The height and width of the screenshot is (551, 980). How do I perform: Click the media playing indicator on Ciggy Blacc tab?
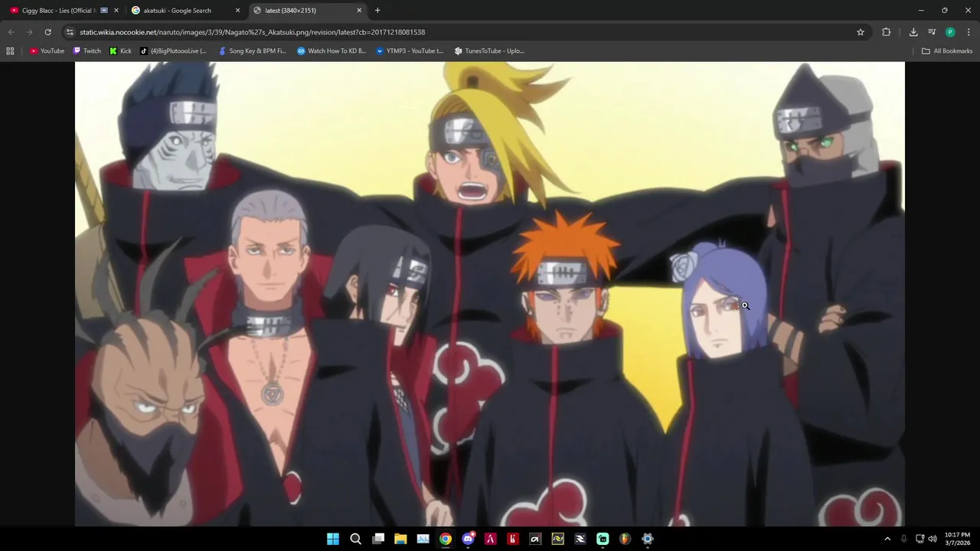[x=104, y=11]
